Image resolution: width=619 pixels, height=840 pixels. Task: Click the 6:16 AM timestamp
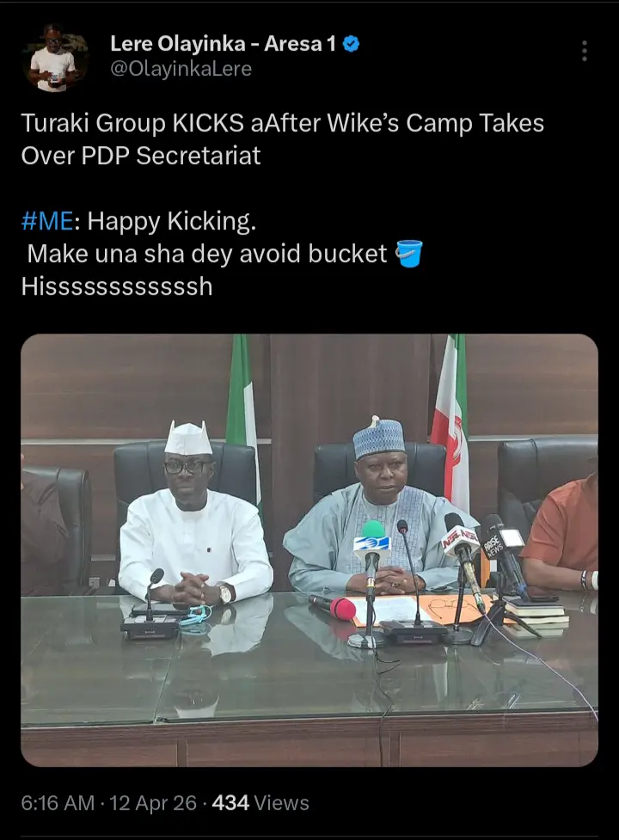point(58,803)
